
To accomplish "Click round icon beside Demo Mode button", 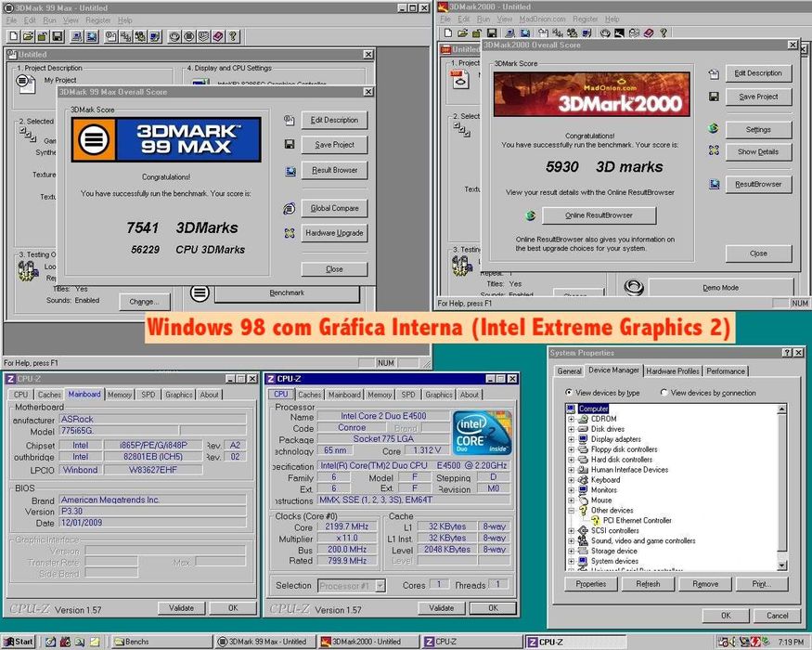I will tap(634, 287).
